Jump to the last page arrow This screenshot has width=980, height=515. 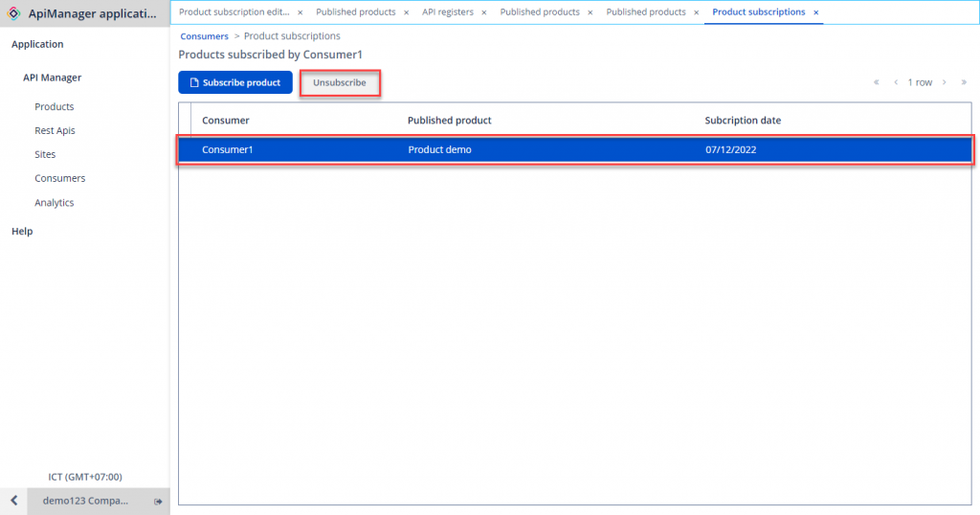pyautogui.click(x=964, y=82)
